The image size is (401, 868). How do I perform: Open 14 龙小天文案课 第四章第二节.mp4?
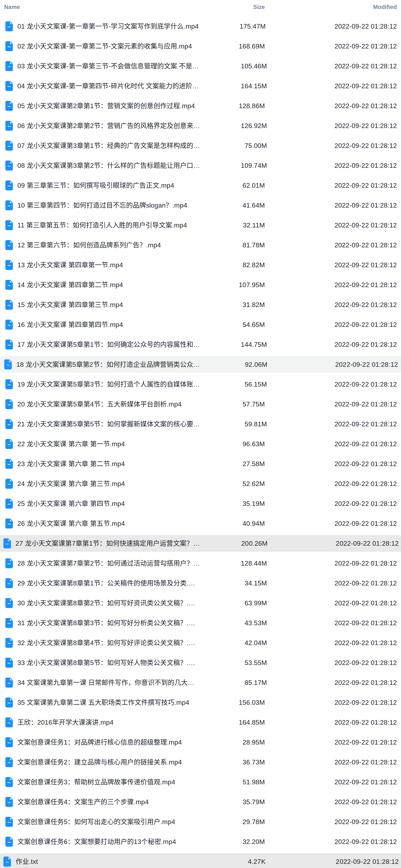(70, 285)
